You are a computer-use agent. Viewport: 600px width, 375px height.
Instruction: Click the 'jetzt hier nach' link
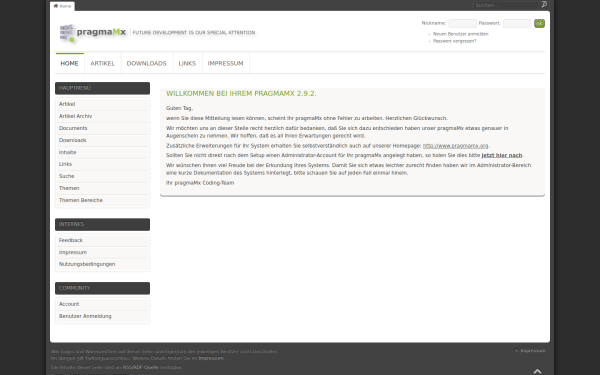pos(502,155)
